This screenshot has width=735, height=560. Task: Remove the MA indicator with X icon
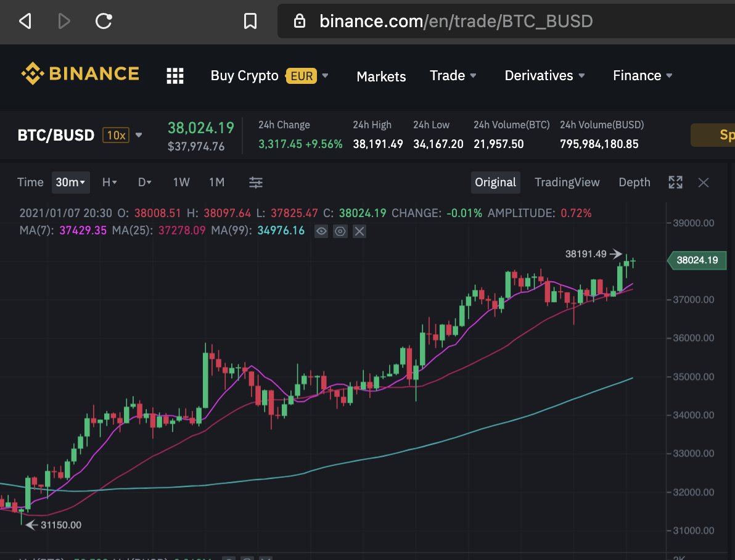359,231
